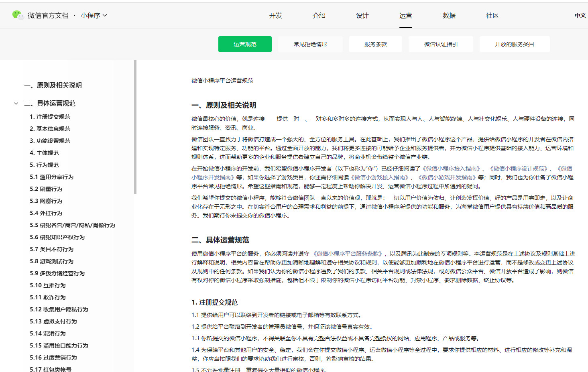Click the 微信小程序平台运营规范 title text
Viewport: 588px width, 372px height.
(222, 81)
